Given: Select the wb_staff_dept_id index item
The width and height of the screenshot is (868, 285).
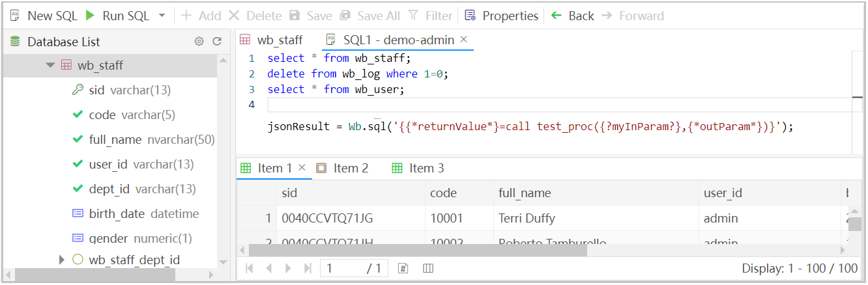Looking at the screenshot, I should (125, 260).
